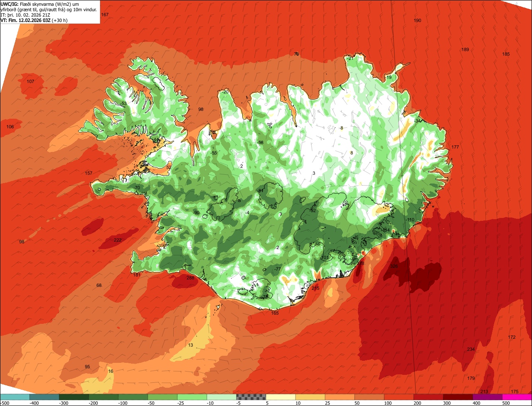Image resolution: width=532 pixels, height=406 pixels.
Task: Select the map value 326
Action: click(x=394, y=266)
